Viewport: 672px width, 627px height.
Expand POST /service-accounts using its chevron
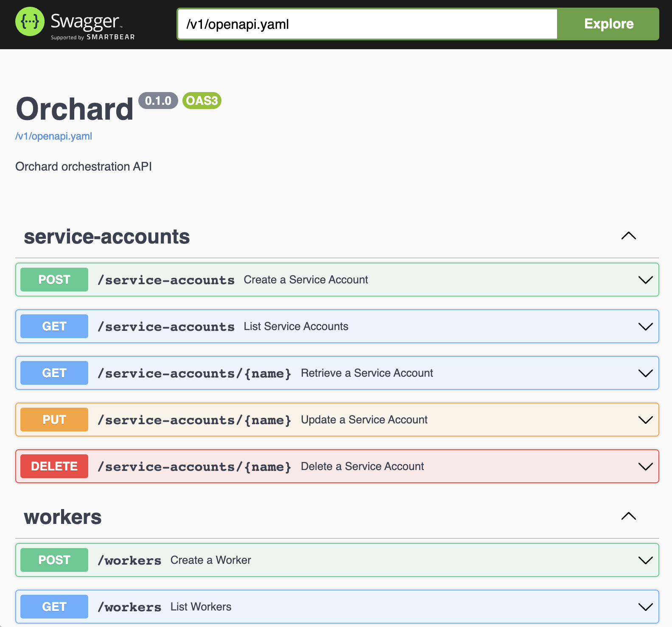click(x=646, y=280)
